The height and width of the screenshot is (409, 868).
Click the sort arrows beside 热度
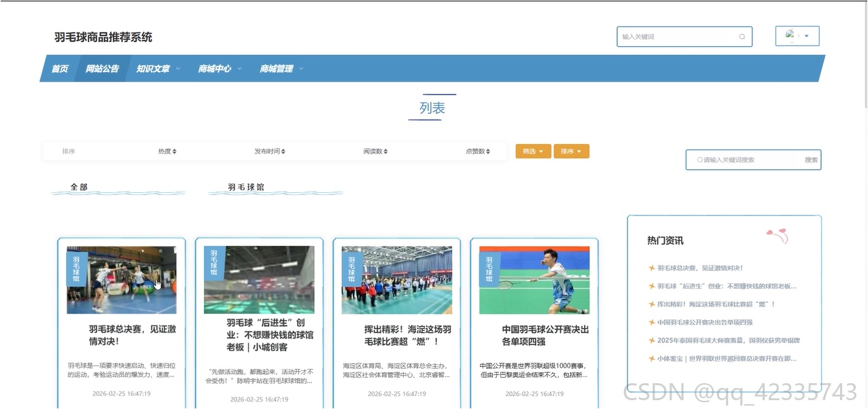[175, 152]
